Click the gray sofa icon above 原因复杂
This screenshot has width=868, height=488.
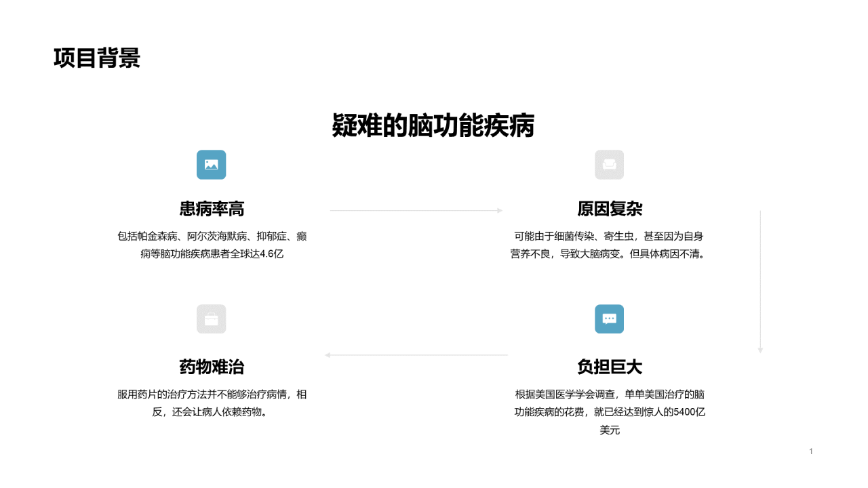609,165
